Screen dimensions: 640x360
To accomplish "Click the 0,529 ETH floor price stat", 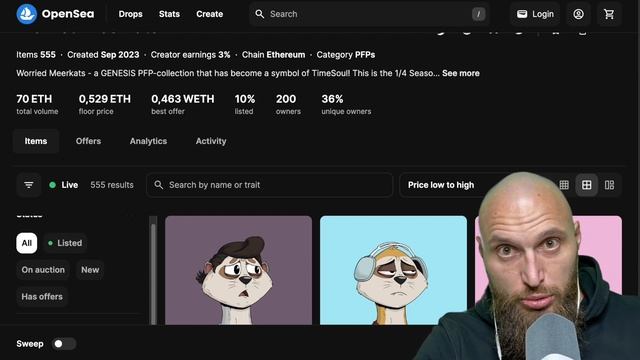I will (x=104, y=104).
